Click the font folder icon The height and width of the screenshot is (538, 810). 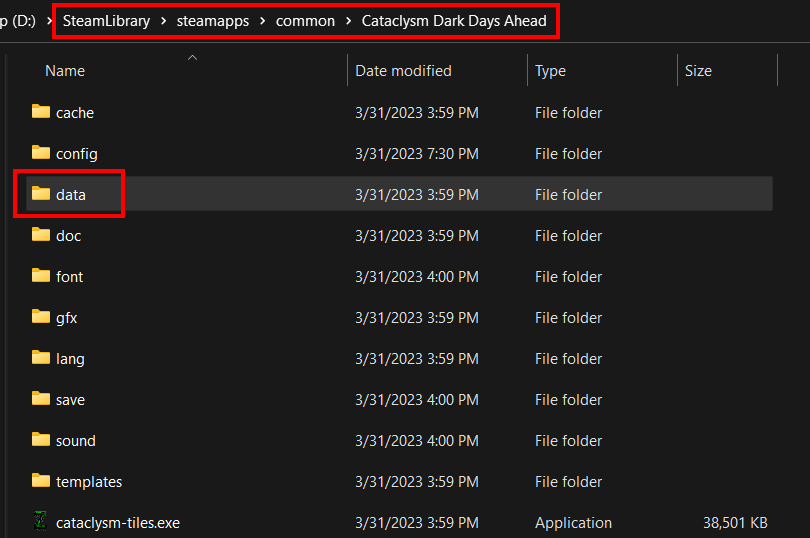point(41,276)
